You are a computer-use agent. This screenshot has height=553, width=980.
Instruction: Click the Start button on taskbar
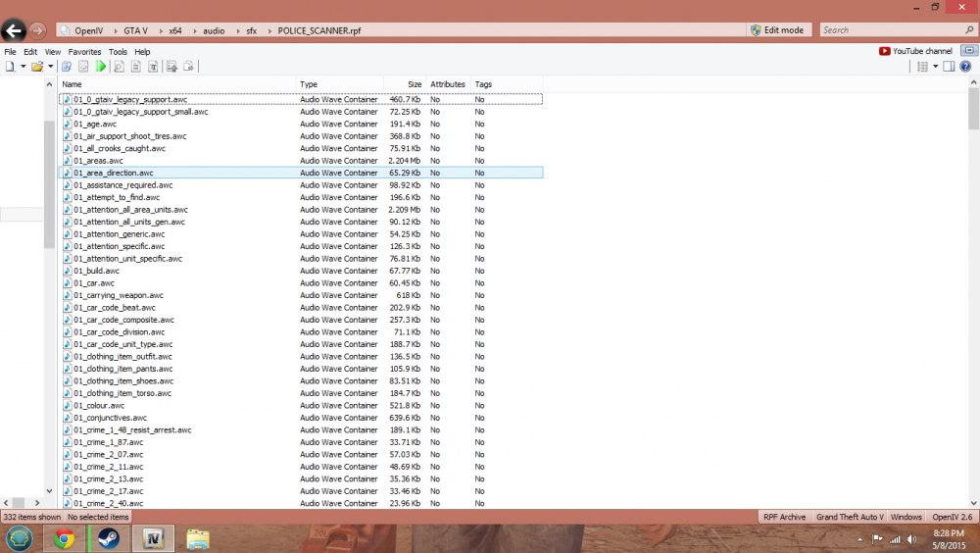coord(20,538)
